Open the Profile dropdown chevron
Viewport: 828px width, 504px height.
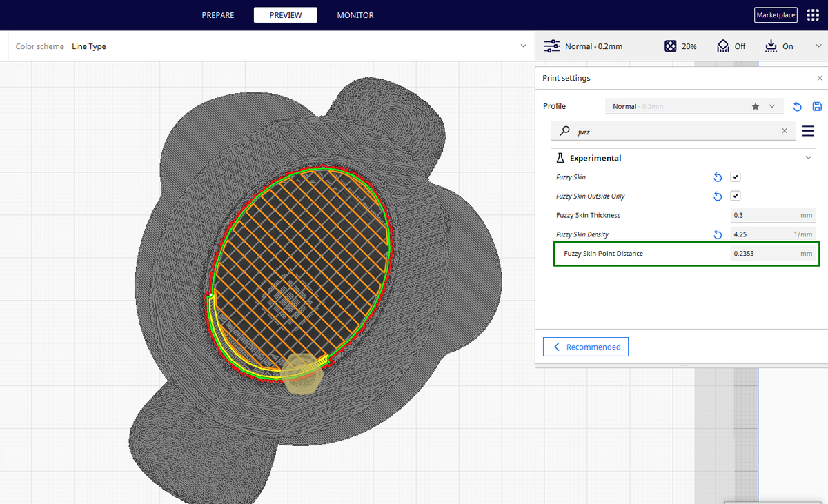(x=772, y=106)
